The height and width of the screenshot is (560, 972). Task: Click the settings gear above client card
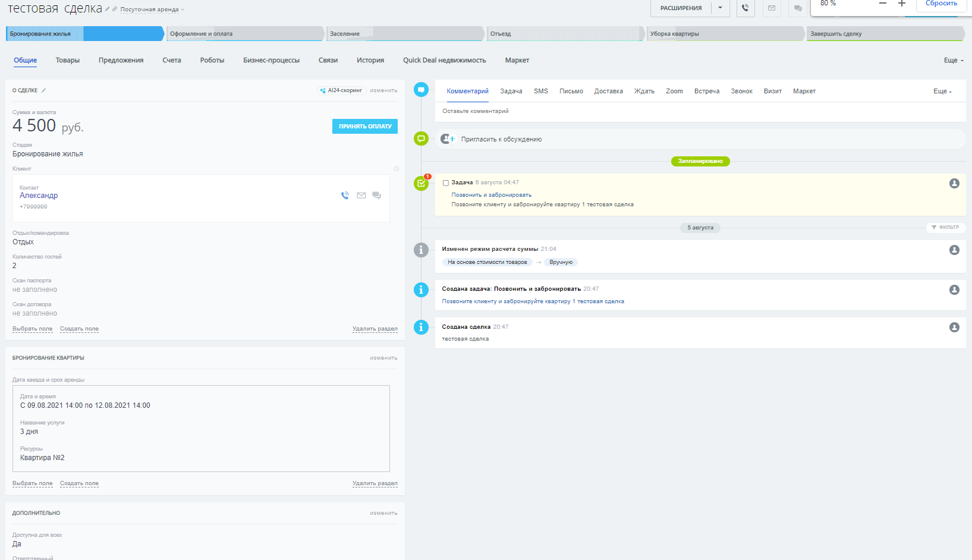(x=397, y=169)
